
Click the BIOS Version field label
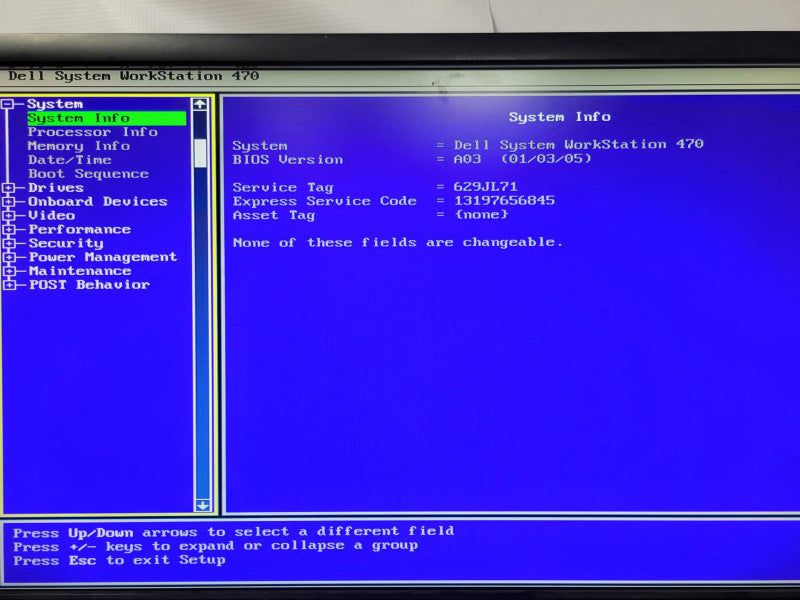coord(288,160)
